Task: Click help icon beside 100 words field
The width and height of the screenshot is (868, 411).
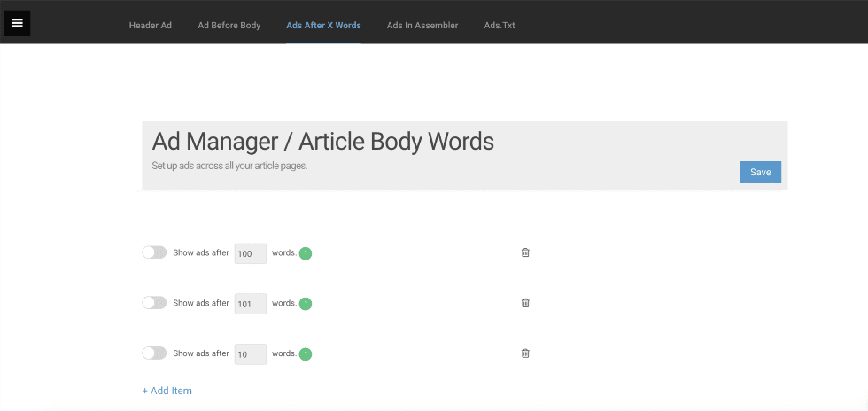Action: point(306,253)
